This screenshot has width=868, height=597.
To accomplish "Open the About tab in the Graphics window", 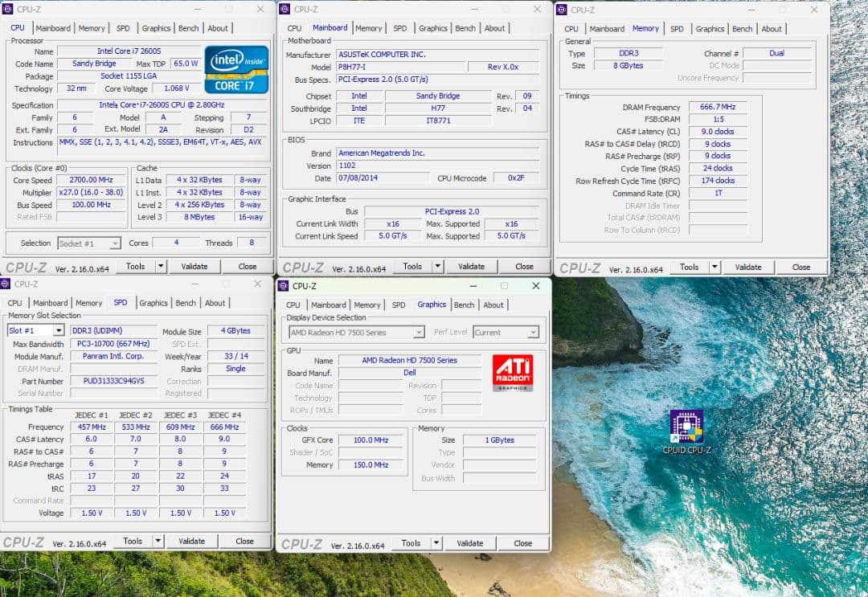I will click(x=493, y=305).
